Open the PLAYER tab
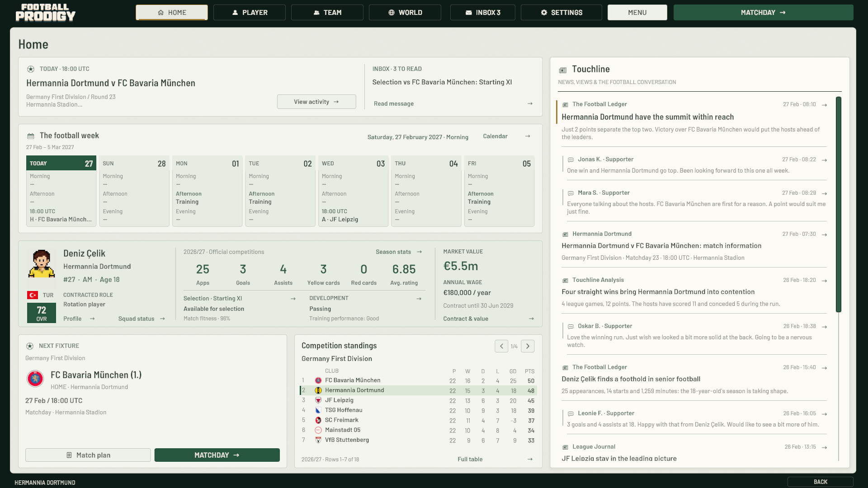 point(250,13)
